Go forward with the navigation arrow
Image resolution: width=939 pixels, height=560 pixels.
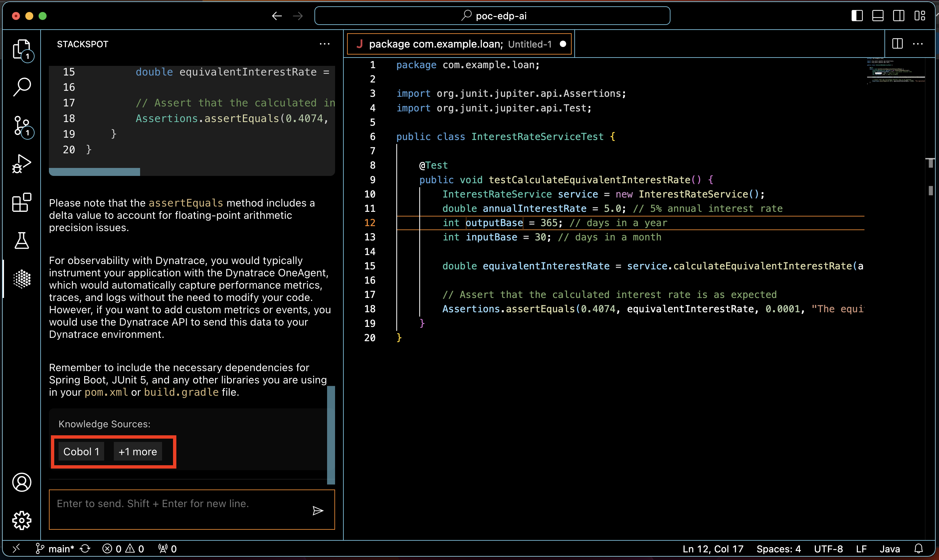tap(298, 16)
